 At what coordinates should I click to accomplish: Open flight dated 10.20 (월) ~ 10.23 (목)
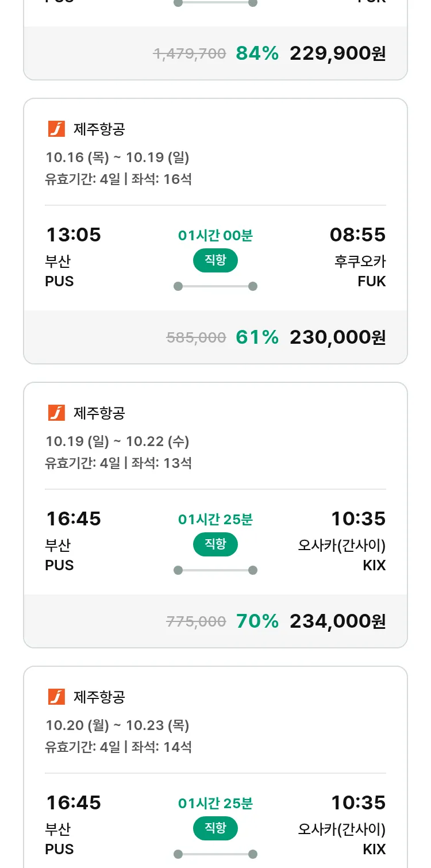pos(117,725)
